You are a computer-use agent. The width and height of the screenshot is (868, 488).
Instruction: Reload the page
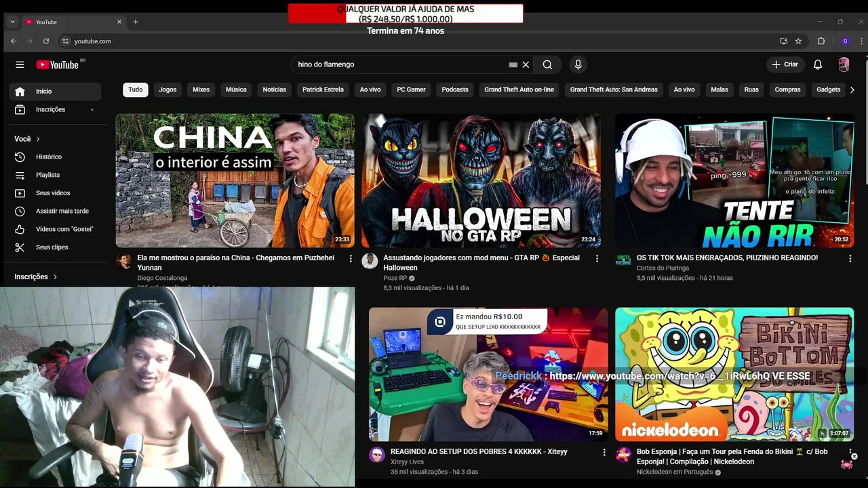pos(46,41)
